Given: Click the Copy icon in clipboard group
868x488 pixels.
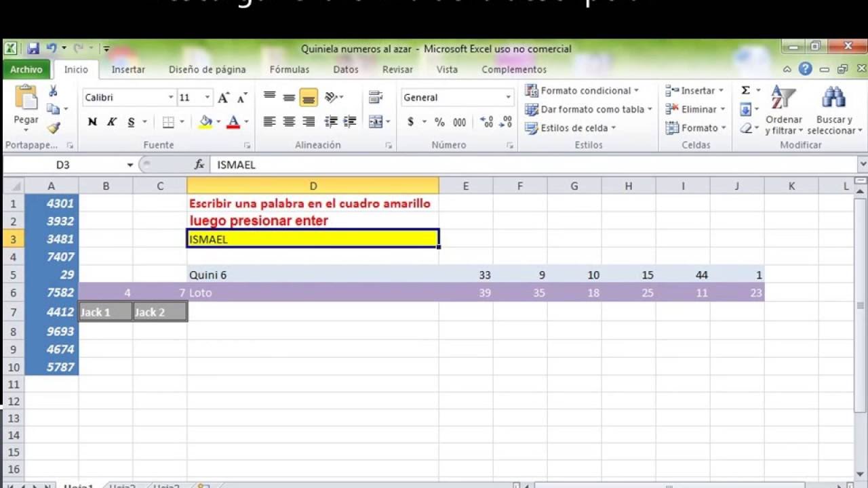Looking at the screenshot, I should [53, 108].
